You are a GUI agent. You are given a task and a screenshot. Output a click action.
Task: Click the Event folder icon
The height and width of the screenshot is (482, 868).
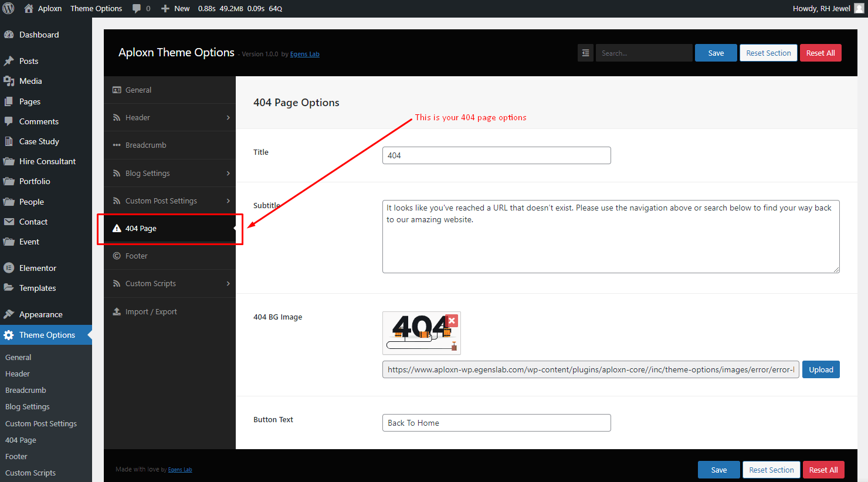click(x=9, y=242)
